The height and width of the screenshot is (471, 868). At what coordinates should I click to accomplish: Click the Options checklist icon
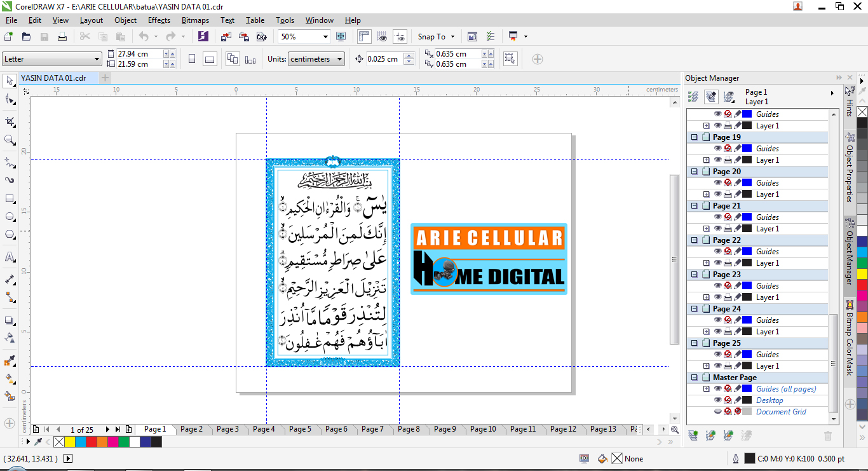pos(490,37)
